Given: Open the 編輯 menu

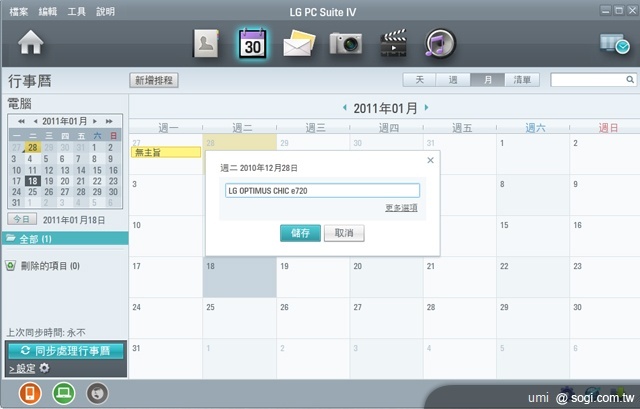Looking at the screenshot, I should (x=47, y=12).
